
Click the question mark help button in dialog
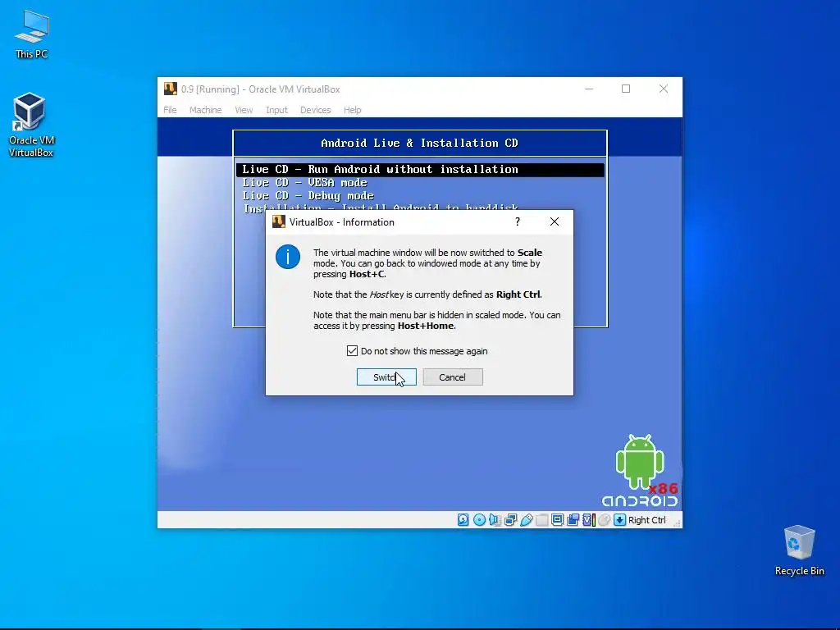(x=518, y=221)
